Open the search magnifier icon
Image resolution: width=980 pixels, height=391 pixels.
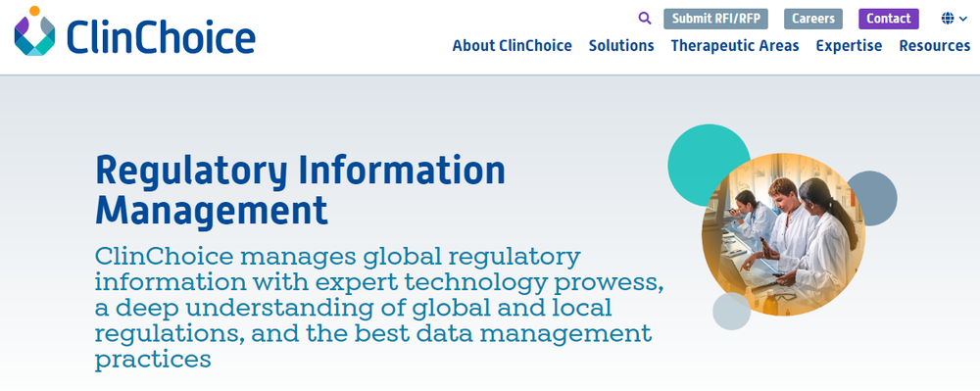645,18
